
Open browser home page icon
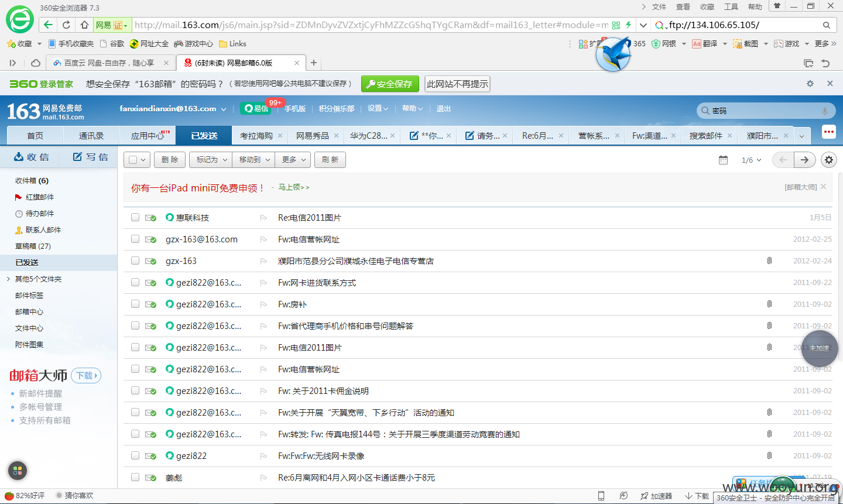point(84,25)
